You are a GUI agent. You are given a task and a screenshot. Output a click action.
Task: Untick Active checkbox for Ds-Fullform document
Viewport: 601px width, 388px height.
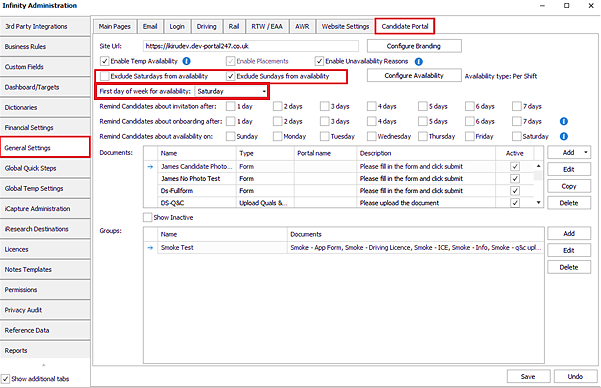click(x=515, y=191)
